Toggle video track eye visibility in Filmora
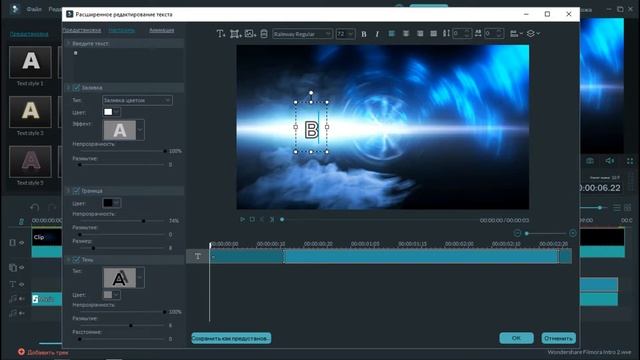 coord(22,242)
